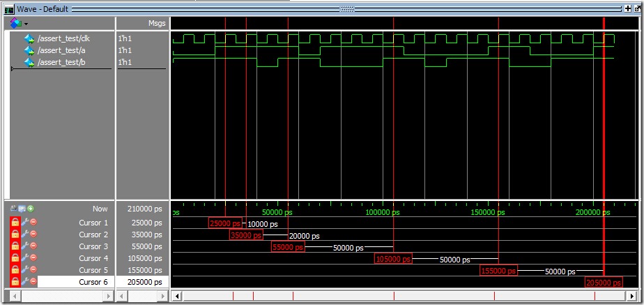
Task: Open the signal name format dropdown arrow
Action: 26,24
